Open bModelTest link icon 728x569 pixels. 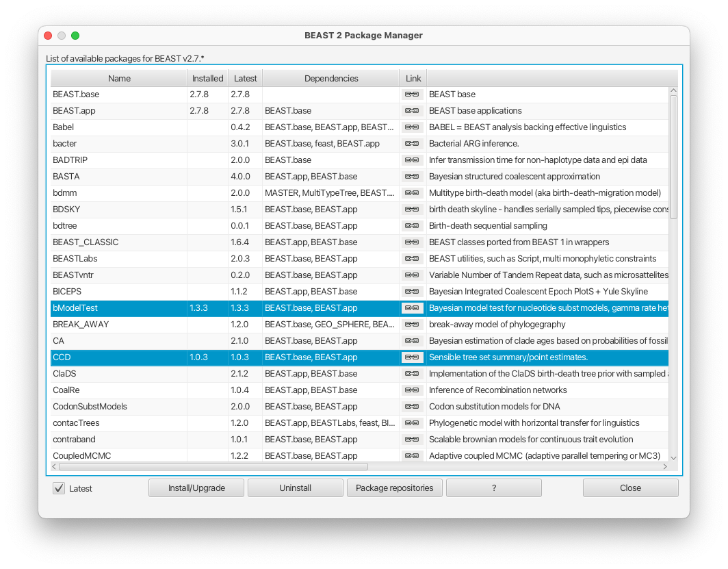412,308
